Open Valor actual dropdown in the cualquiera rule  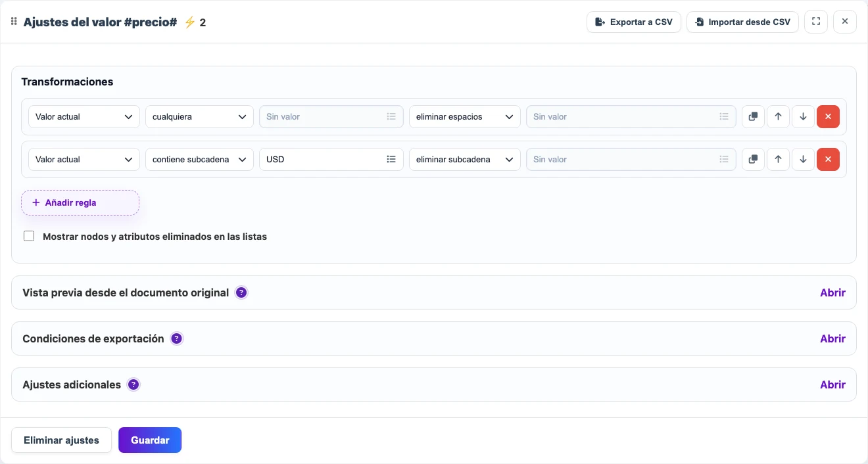84,116
